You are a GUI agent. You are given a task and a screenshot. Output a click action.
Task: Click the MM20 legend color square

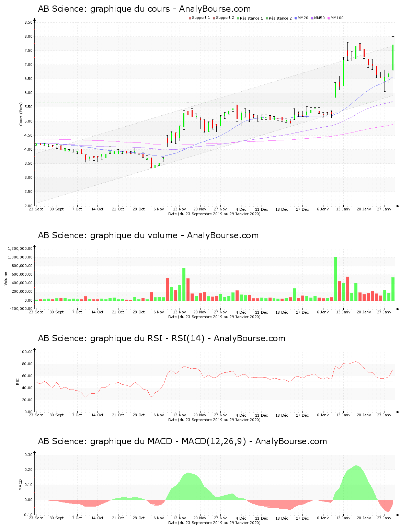296,18
